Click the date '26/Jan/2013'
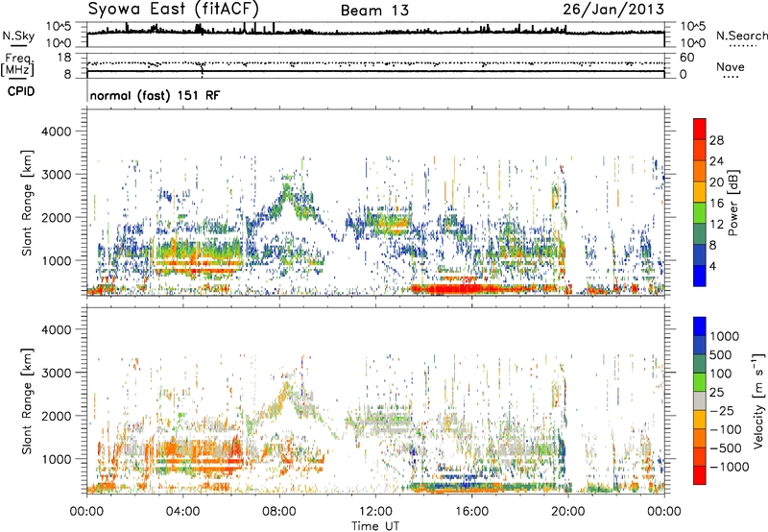The image size is (768, 532). click(613, 10)
